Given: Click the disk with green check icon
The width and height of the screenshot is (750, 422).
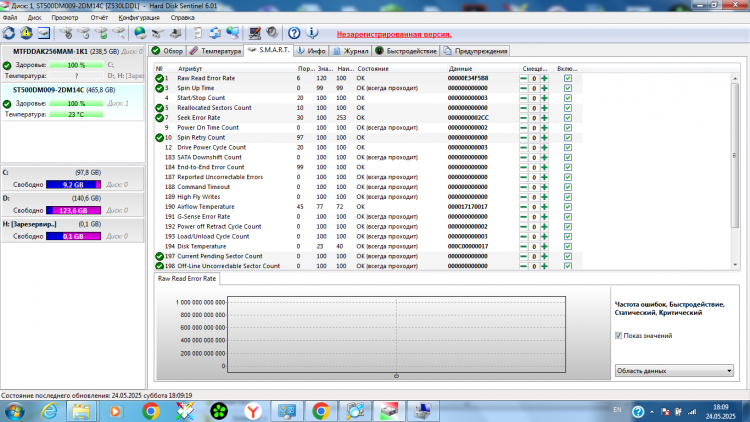Looking at the screenshot, I should point(101,33).
